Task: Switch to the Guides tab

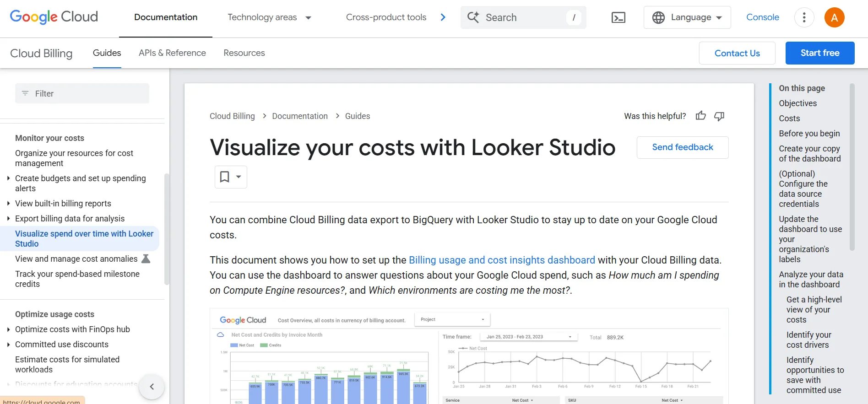Action: tap(107, 53)
